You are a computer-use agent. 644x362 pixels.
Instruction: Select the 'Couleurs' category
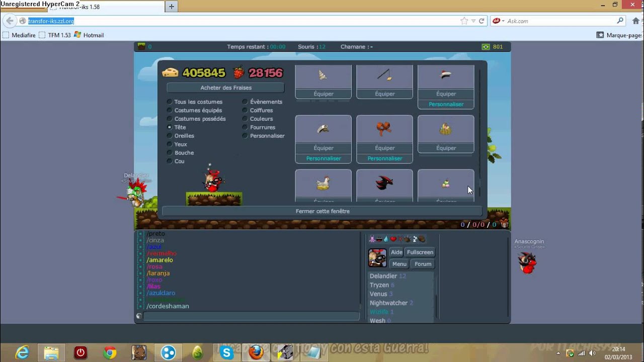click(258, 119)
